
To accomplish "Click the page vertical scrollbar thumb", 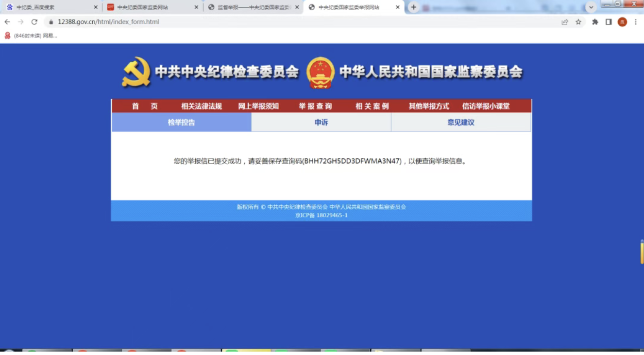I will click(x=642, y=253).
